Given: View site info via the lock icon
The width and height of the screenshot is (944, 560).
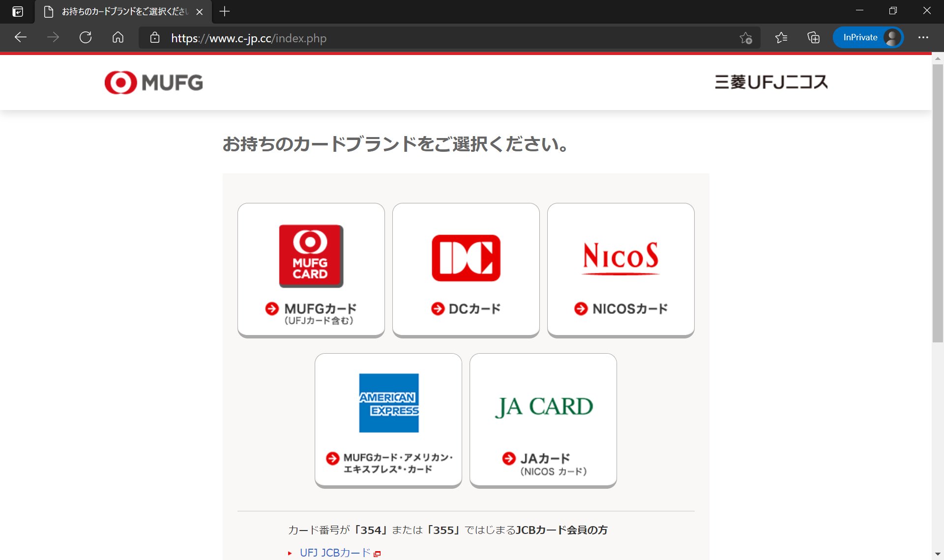Looking at the screenshot, I should click(x=155, y=38).
